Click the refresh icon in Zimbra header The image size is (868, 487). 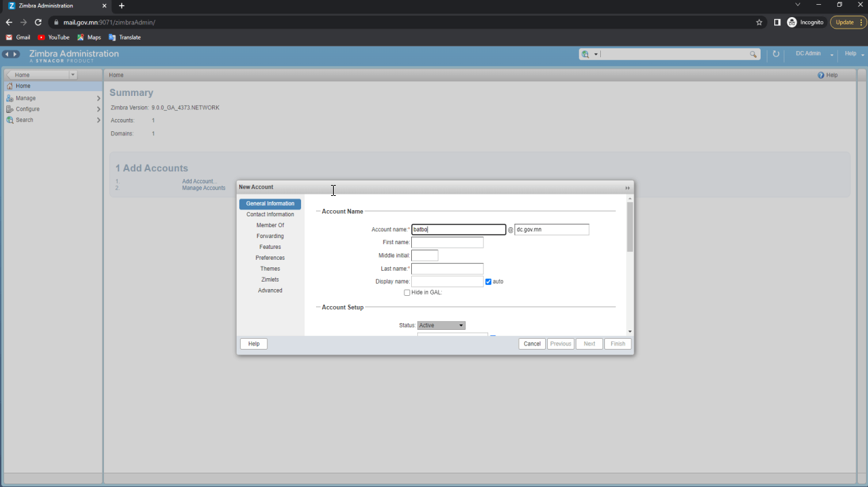tap(776, 54)
